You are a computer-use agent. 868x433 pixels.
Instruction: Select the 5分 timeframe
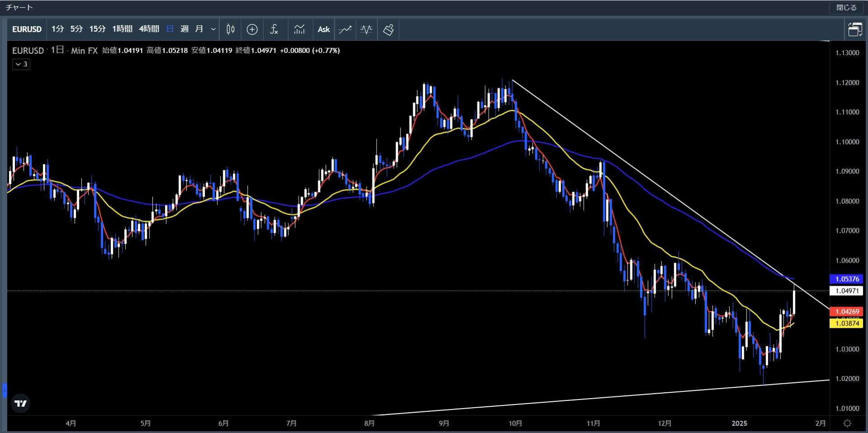pyautogui.click(x=76, y=29)
